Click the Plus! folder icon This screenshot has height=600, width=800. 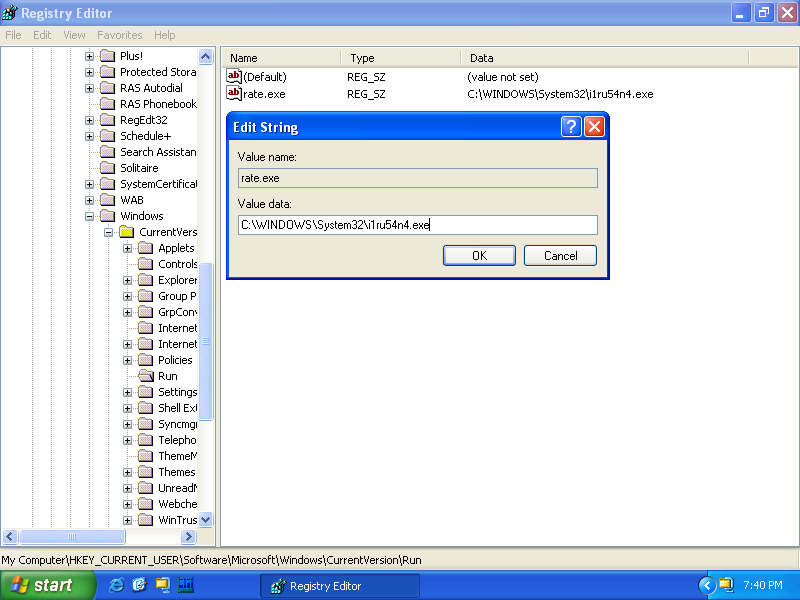coord(108,56)
